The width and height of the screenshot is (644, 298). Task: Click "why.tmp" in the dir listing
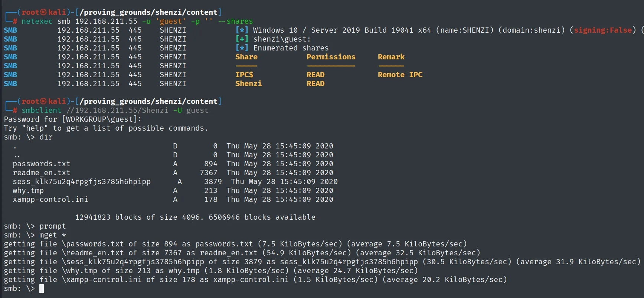(x=28, y=191)
